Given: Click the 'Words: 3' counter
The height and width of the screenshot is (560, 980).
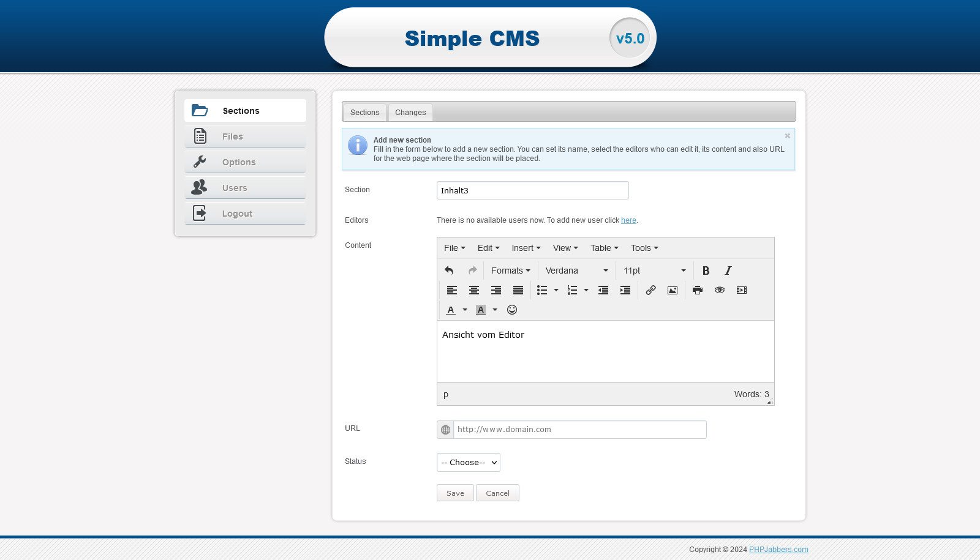Looking at the screenshot, I should [752, 394].
